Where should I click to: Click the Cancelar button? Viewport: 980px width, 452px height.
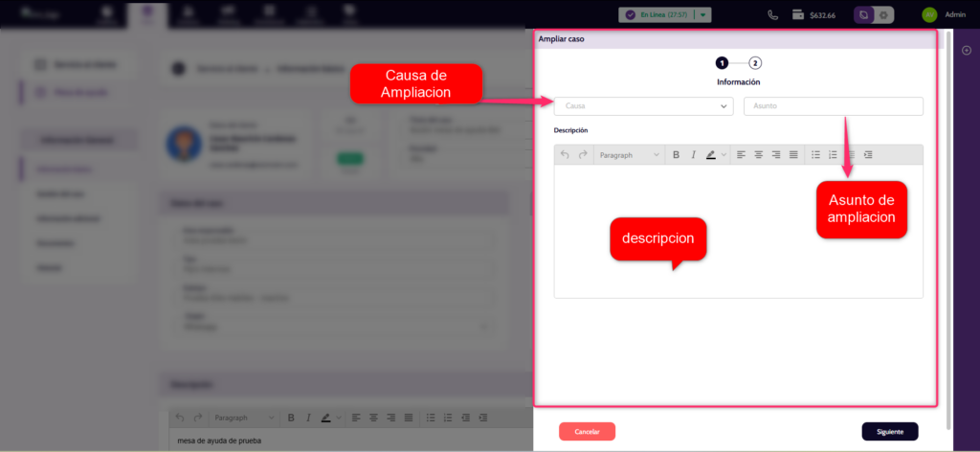tap(587, 432)
